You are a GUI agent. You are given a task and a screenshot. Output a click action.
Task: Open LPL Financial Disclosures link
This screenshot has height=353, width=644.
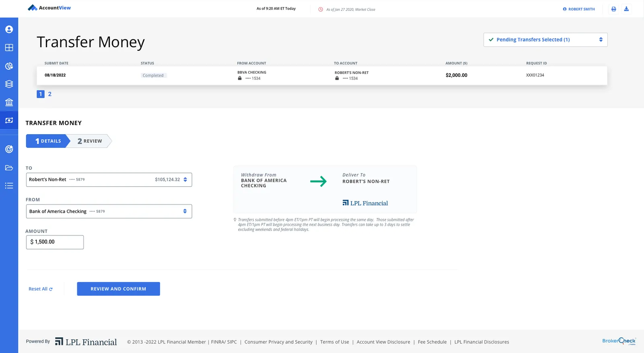pos(482,342)
